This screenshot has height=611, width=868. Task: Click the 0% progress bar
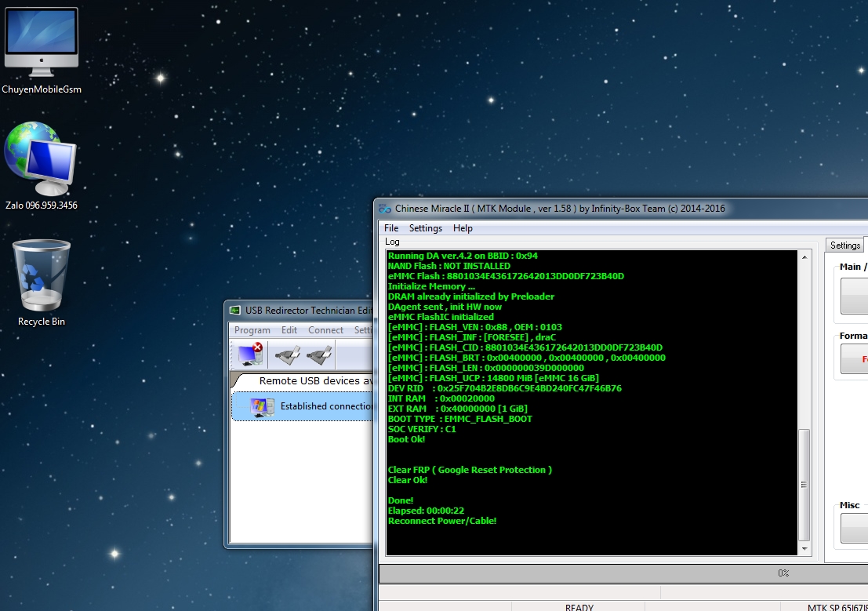tap(623, 573)
